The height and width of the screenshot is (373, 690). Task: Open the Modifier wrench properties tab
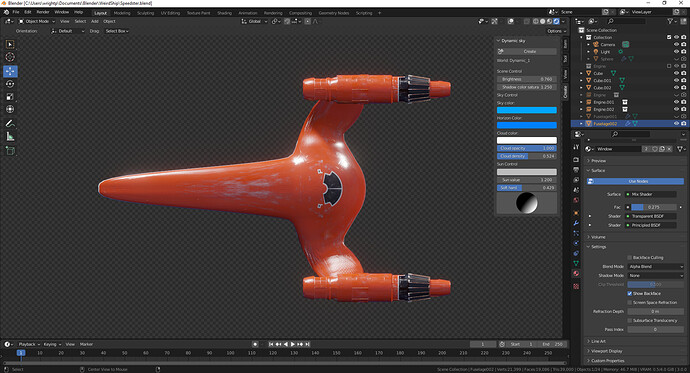(576, 223)
